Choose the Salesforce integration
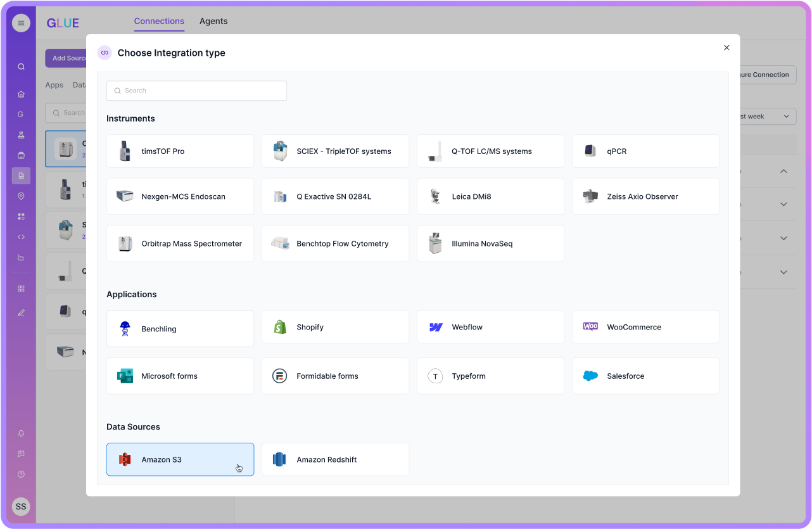This screenshot has width=812, height=529. [645, 375]
